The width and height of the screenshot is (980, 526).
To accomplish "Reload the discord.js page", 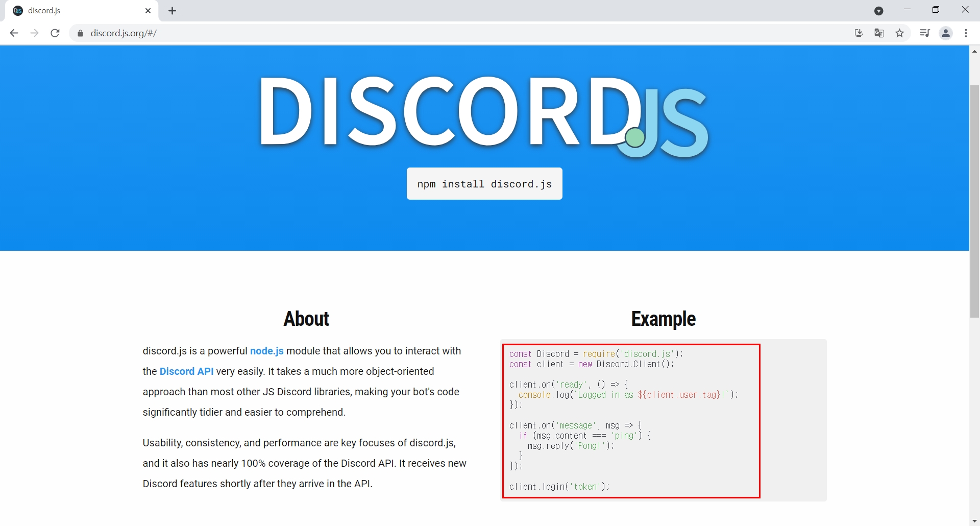I will coord(55,33).
